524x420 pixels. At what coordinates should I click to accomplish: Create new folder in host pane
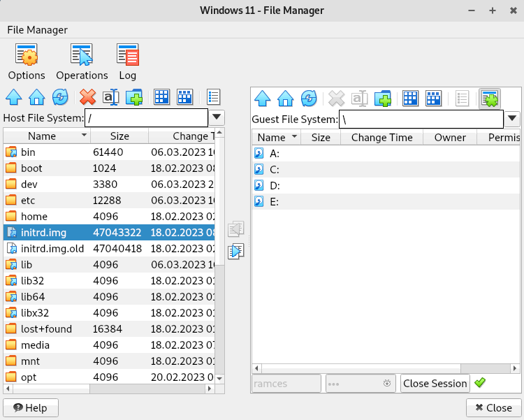pos(134,97)
